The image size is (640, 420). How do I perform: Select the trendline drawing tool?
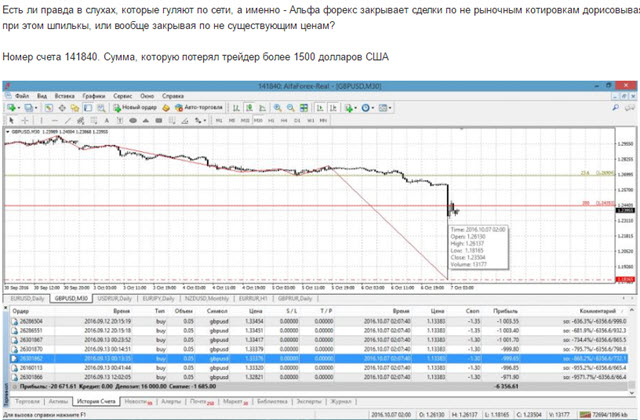click(67, 120)
